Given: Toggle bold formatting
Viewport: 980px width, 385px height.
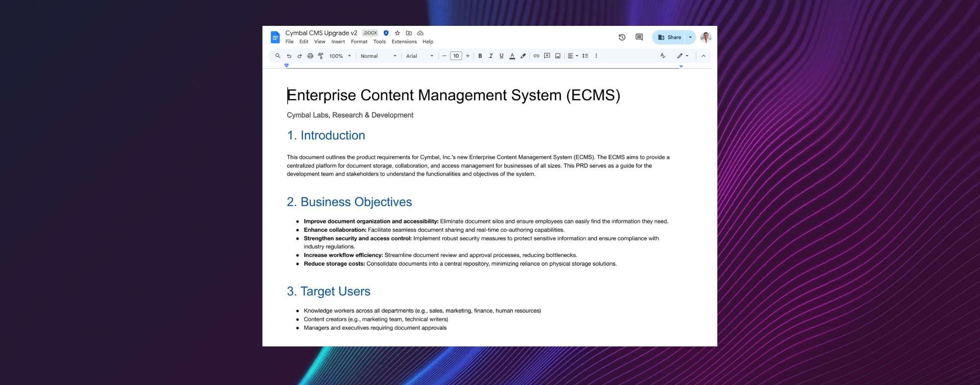Looking at the screenshot, I should click(x=480, y=56).
